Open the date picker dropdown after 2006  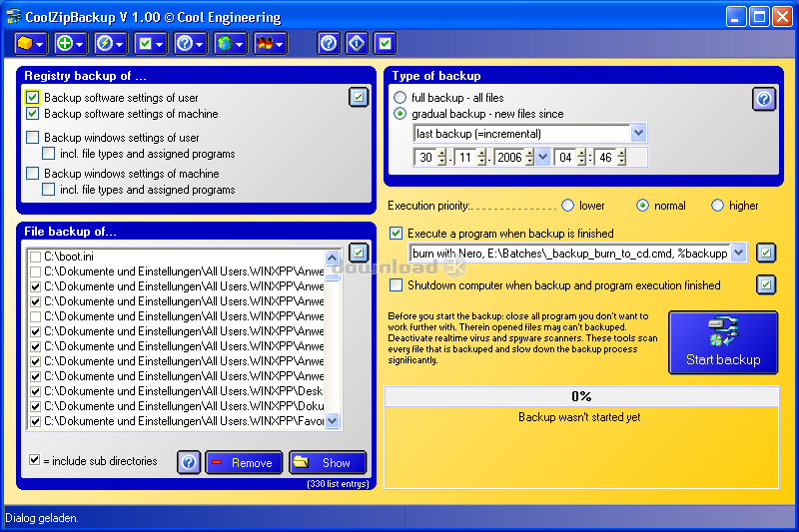click(x=542, y=158)
